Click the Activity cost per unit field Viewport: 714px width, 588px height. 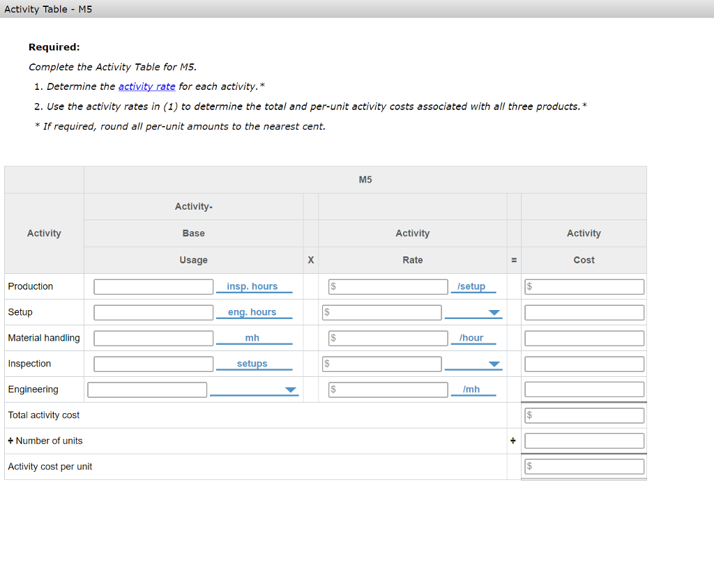(584, 467)
